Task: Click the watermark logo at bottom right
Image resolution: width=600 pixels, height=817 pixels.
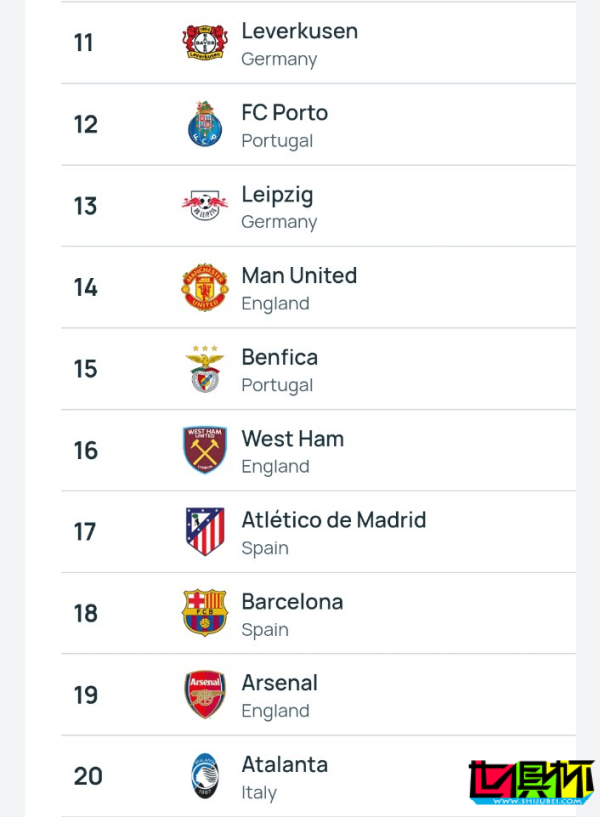Action: pos(532,783)
